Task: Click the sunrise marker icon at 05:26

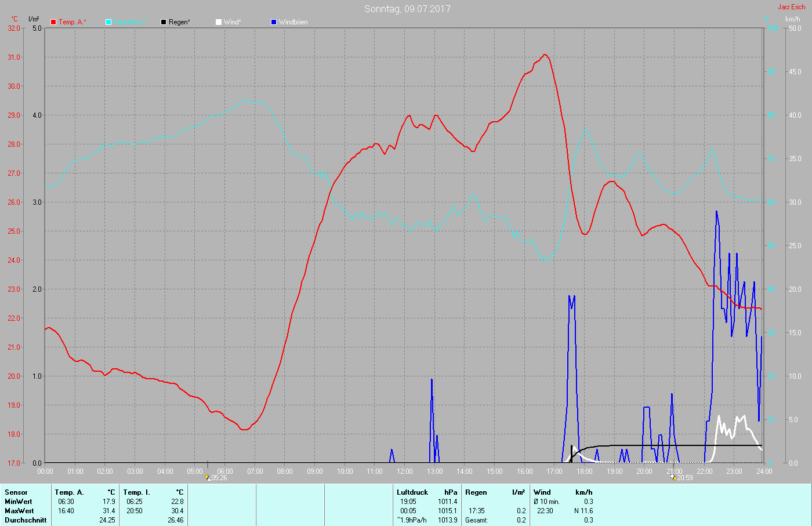Action: point(208,477)
